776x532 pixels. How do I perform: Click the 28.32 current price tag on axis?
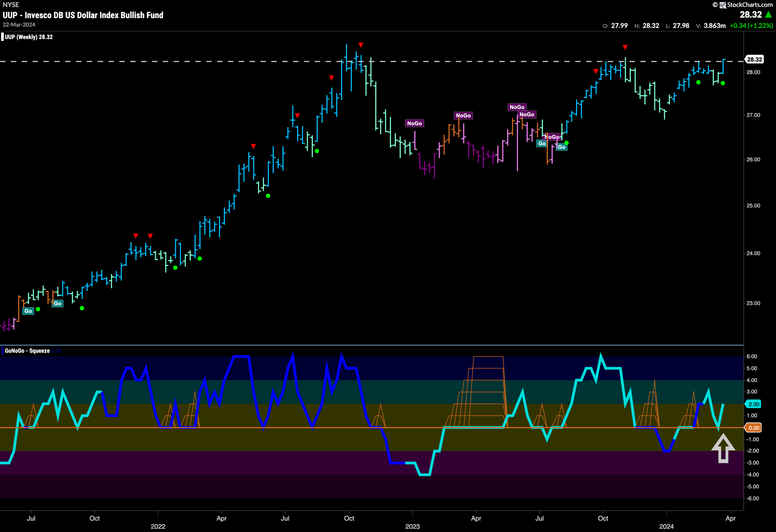[754, 59]
